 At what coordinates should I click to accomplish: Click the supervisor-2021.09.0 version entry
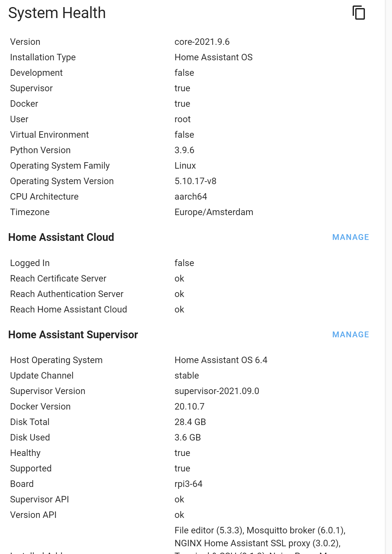pos(217,391)
